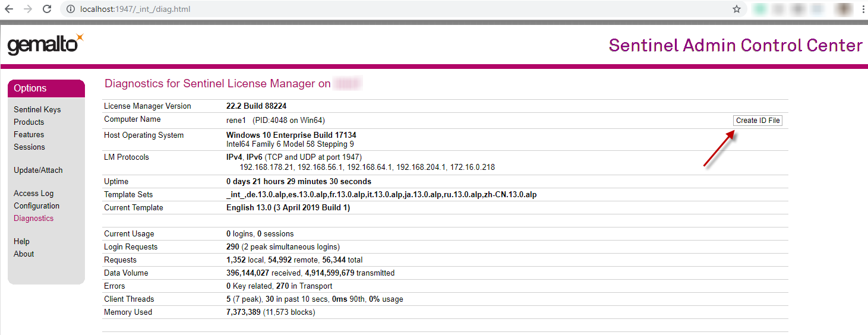Click the About link in sidebar
Screen dimensions: 868x335
pyautogui.click(x=24, y=254)
